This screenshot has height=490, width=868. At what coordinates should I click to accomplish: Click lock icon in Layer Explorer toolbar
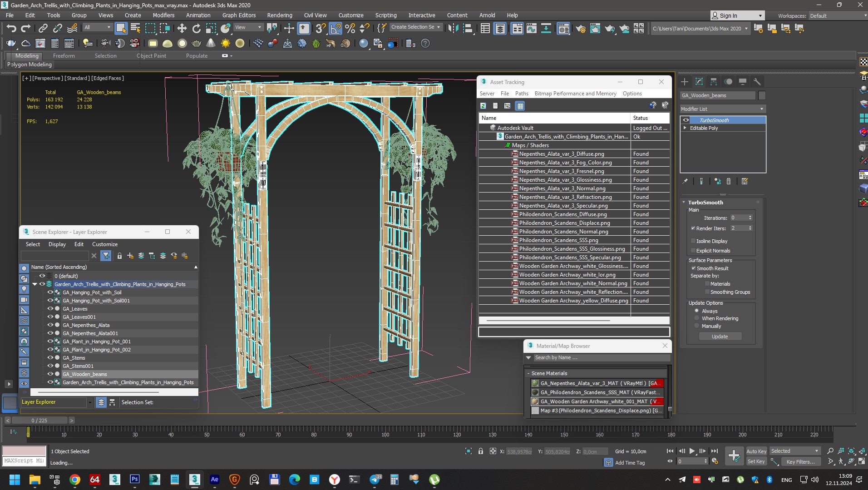coord(119,256)
